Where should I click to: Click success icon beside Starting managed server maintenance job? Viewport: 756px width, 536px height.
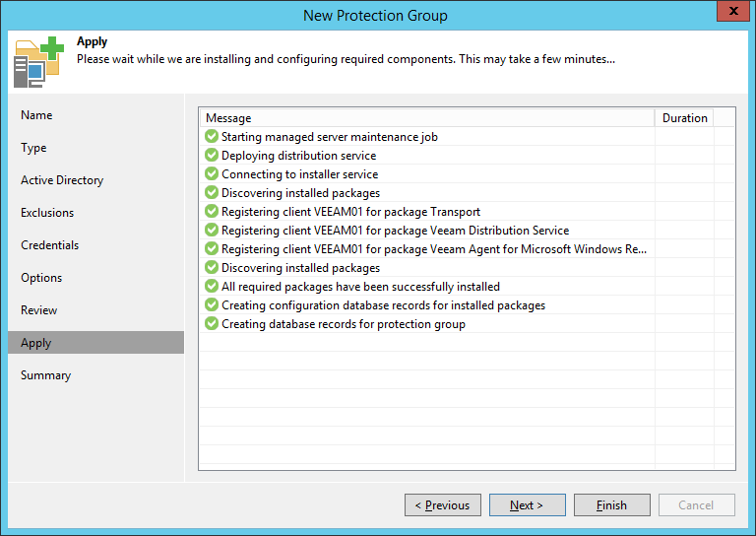coord(212,137)
